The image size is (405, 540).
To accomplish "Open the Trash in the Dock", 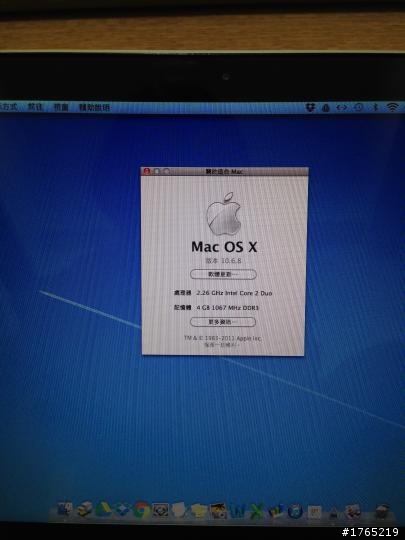I will 382,511.
